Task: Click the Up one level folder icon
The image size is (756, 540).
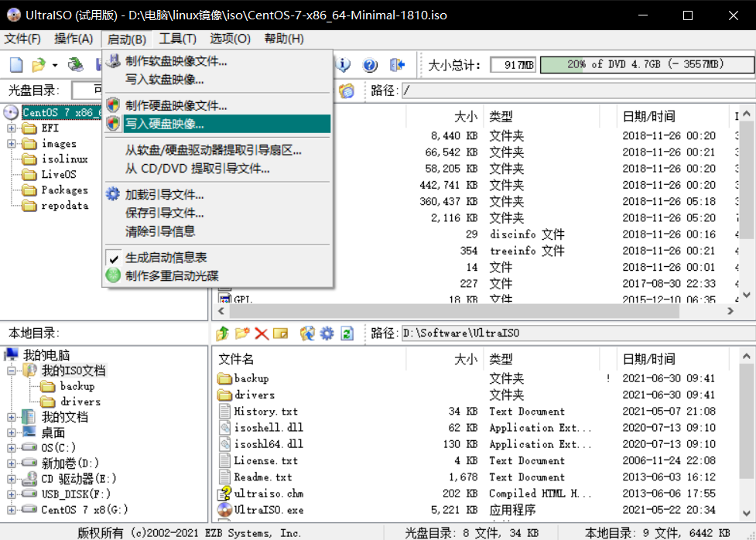Action: click(x=222, y=333)
